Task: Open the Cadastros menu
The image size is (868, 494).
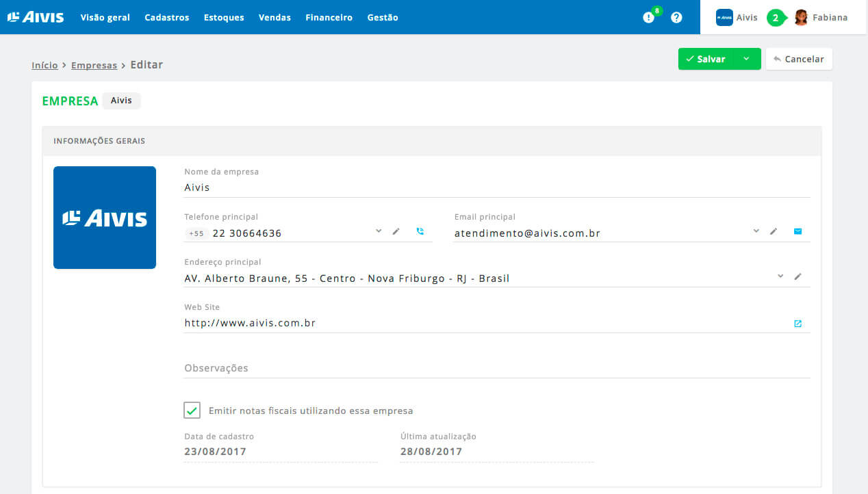Action: click(167, 18)
